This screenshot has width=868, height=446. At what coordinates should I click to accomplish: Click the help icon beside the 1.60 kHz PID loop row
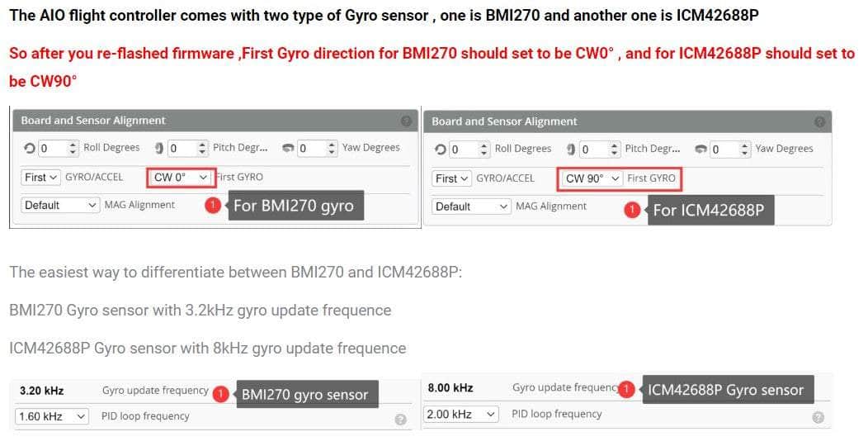click(x=400, y=419)
